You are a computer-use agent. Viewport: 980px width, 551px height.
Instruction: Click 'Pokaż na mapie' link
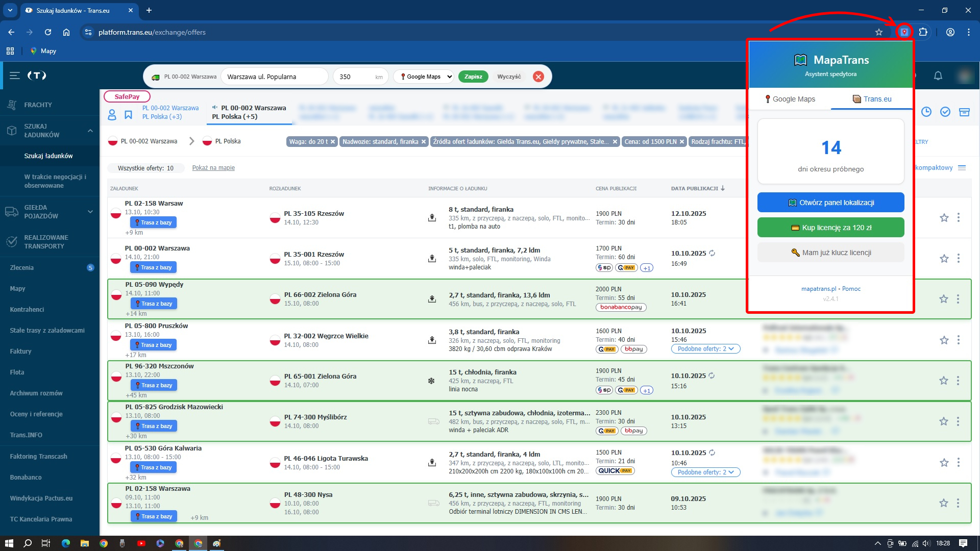click(213, 168)
